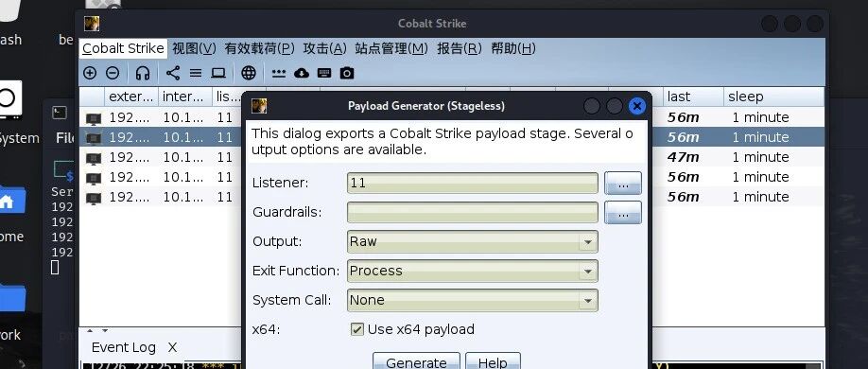This screenshot has height=369, width=868.
Task: Open the 帮助(H) menu
Action: [x=513, y=49]
